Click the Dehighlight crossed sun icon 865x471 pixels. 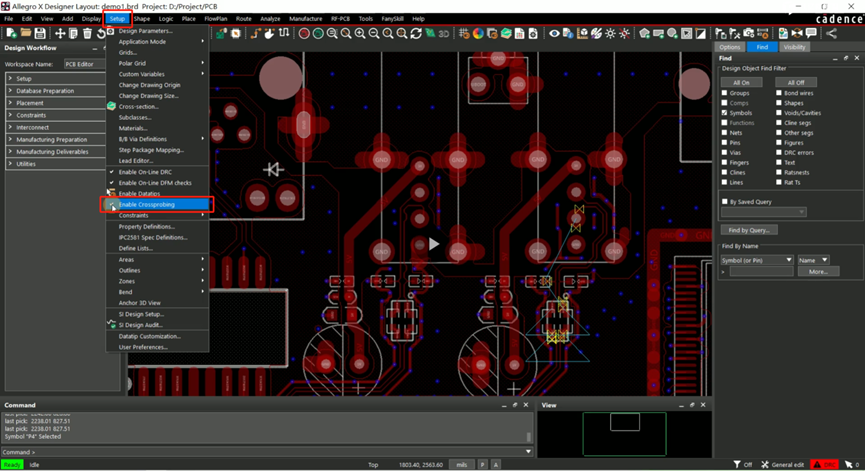pos(624,34)
